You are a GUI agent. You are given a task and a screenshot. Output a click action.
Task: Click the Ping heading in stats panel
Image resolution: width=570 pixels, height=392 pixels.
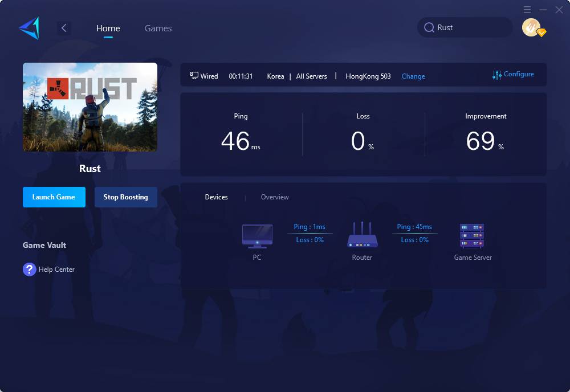241,116
